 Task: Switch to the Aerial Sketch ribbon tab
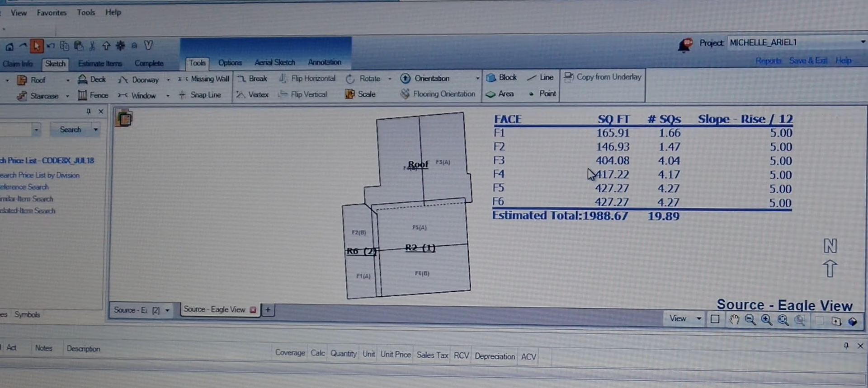point(274,62)
